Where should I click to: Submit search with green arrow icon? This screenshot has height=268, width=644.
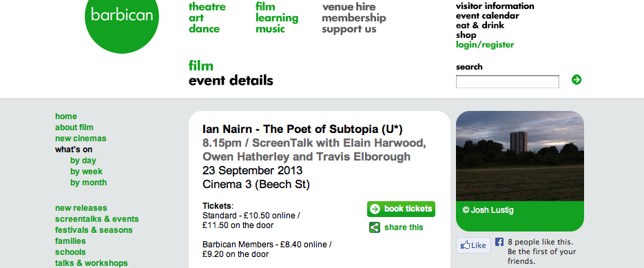tap(577, 80)
